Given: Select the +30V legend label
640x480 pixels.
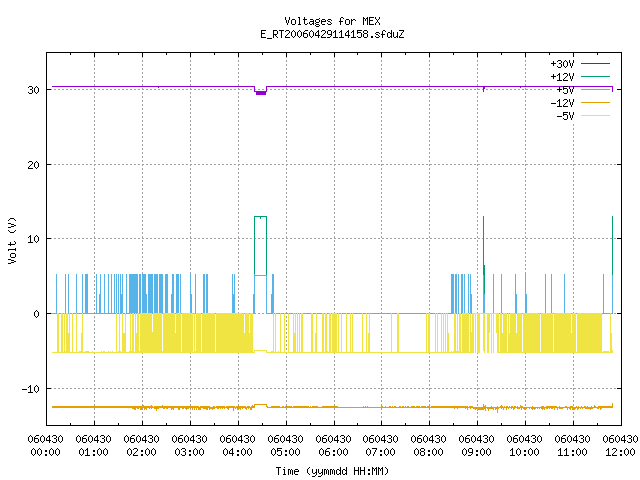Looking at the screenshot, I should pyautogui.click(x=562, y=64).
